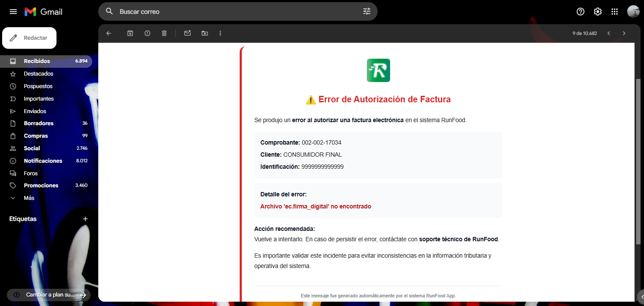The height and width of the screenshot is (306, 644).
Task: Move email to a folder
Action: click(205, 33)
